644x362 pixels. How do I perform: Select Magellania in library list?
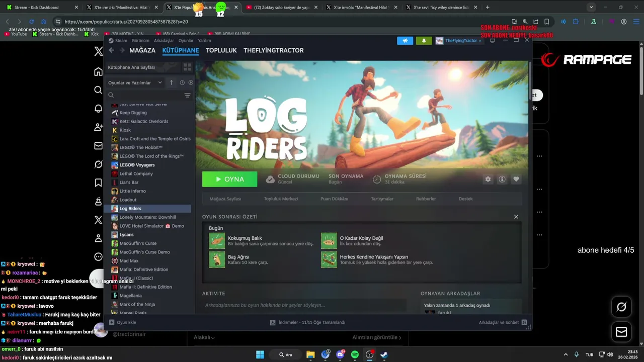pos(130,296)
